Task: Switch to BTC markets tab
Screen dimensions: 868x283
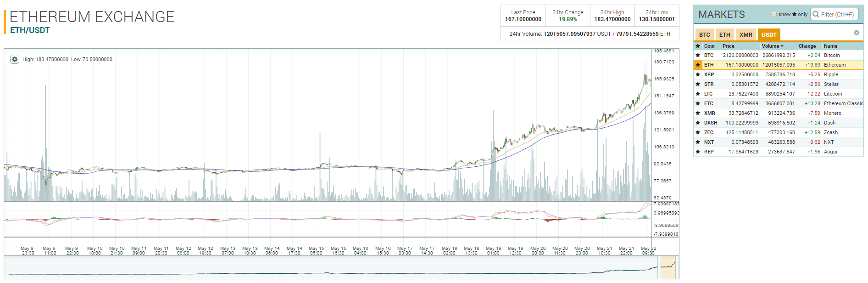Action: coord(705,34)
